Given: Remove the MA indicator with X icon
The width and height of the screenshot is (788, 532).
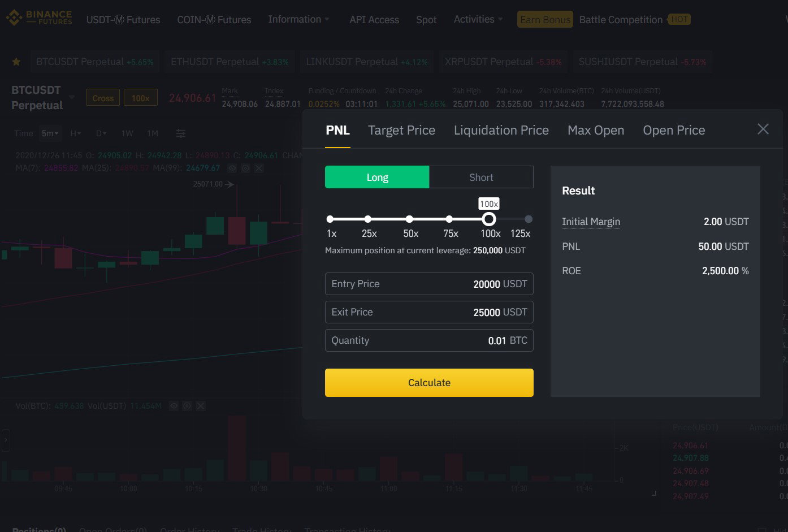Looking at the screenshot, I should tap(258, 168).
